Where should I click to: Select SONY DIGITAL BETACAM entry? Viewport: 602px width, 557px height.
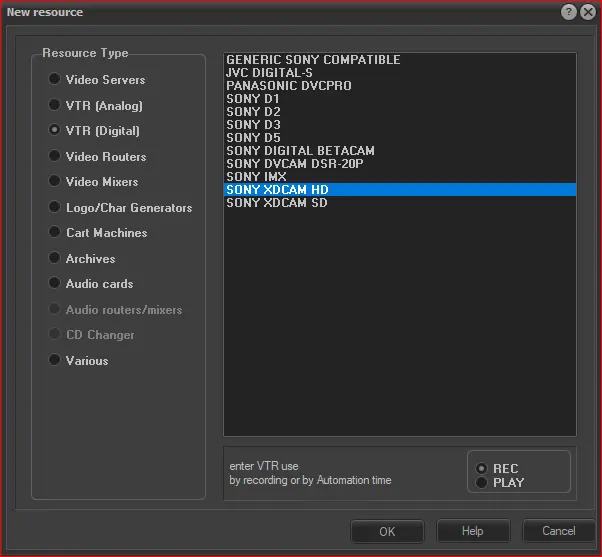(300, 151)
